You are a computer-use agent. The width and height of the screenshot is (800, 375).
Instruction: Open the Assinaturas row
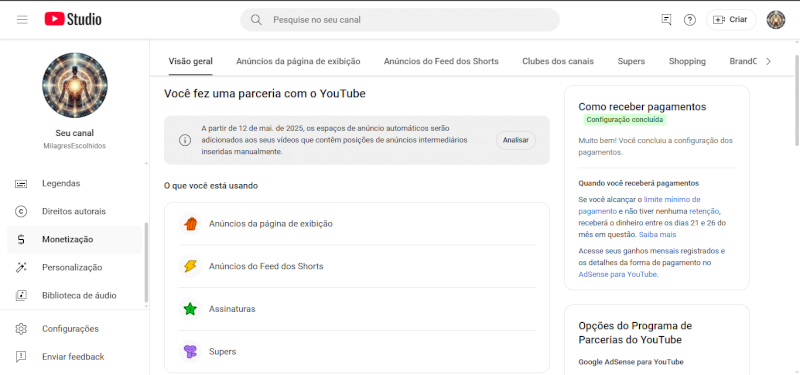click(x=357, y=309)
